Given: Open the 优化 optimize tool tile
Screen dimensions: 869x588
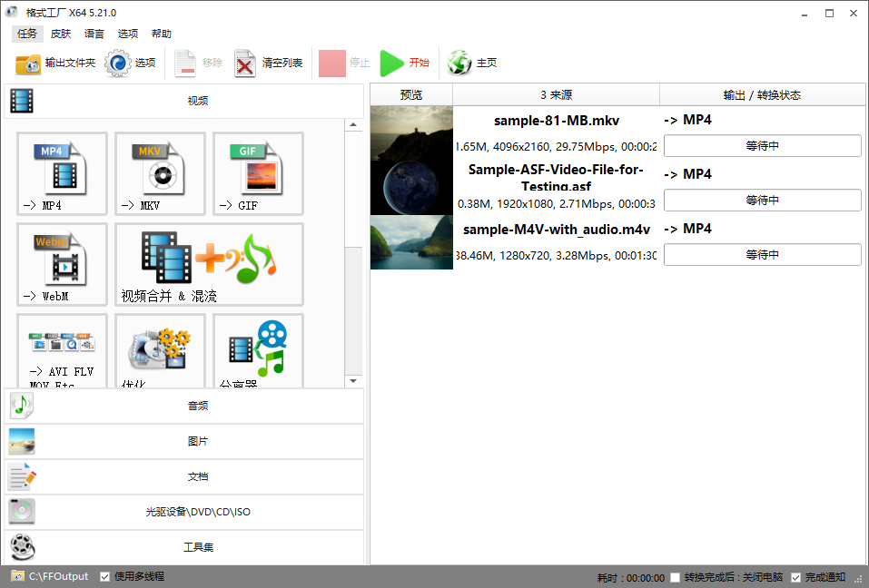Looking at the screenshot, I should point(160,350).
